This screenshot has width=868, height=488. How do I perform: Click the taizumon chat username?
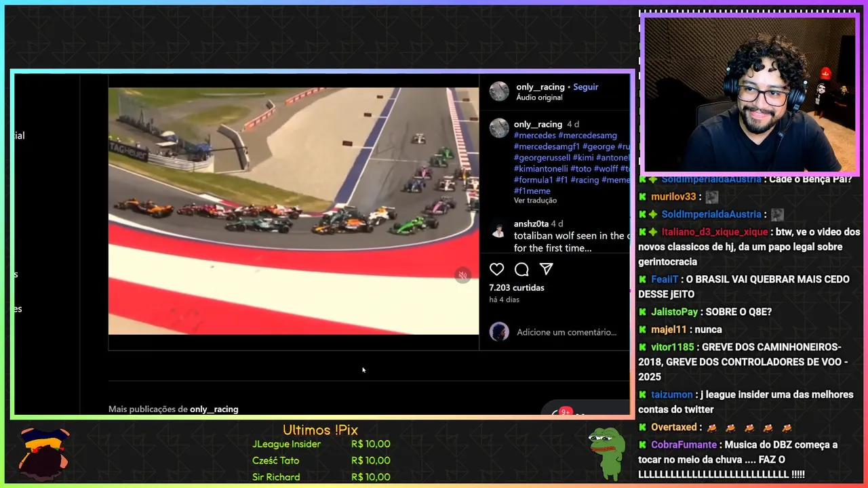672,394
